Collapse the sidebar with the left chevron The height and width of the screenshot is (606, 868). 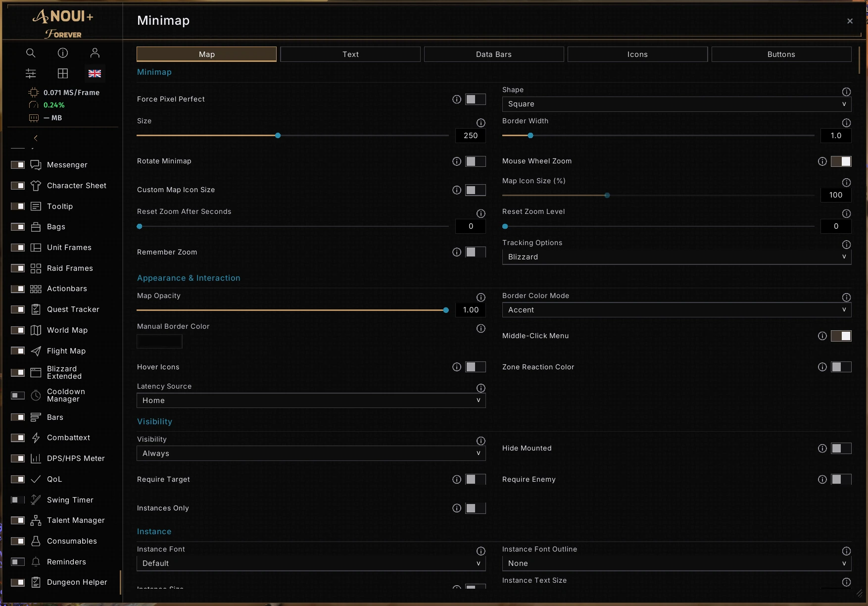click(36, 138)
